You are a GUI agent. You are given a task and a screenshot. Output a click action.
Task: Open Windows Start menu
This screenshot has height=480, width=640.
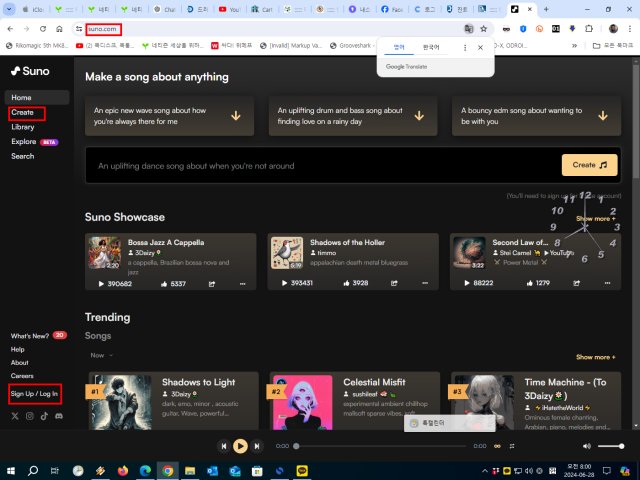11,471
